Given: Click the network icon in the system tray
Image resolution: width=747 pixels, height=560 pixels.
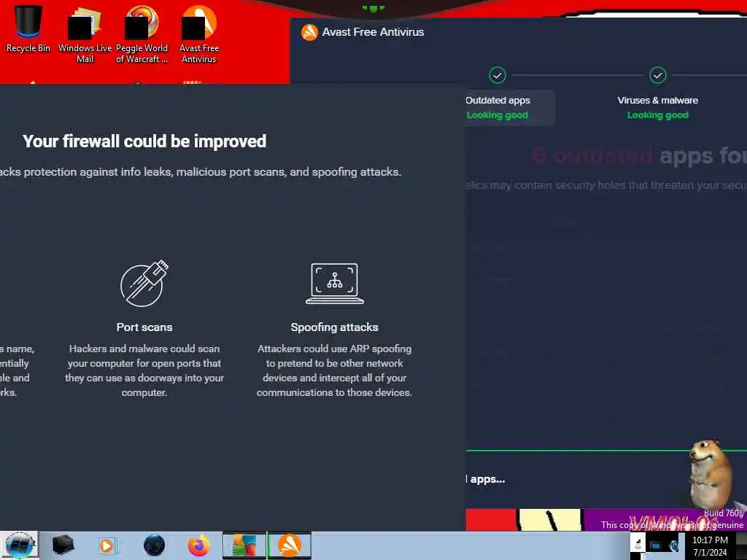Looking at the screenshot, I should point(655,545).
